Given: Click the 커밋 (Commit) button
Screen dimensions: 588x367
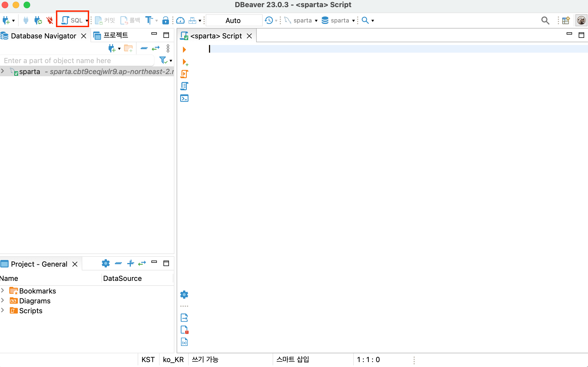Looking at the screenshot, I should click(x=105, y=20).
